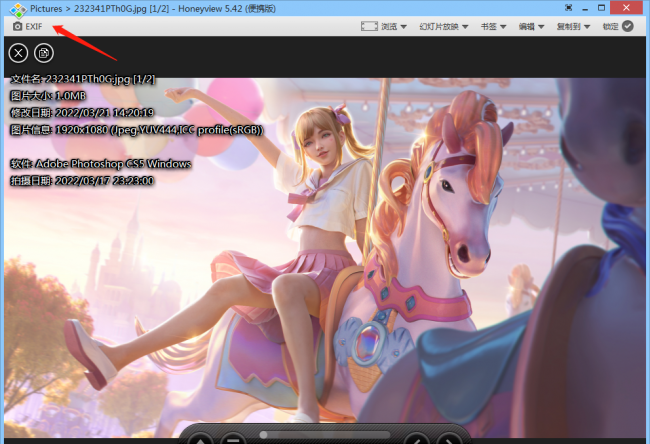The height and width of the screenshot is (444, 650).
Task: Click the eject/open button in bottom bar
Action: [x=201, y=439]
